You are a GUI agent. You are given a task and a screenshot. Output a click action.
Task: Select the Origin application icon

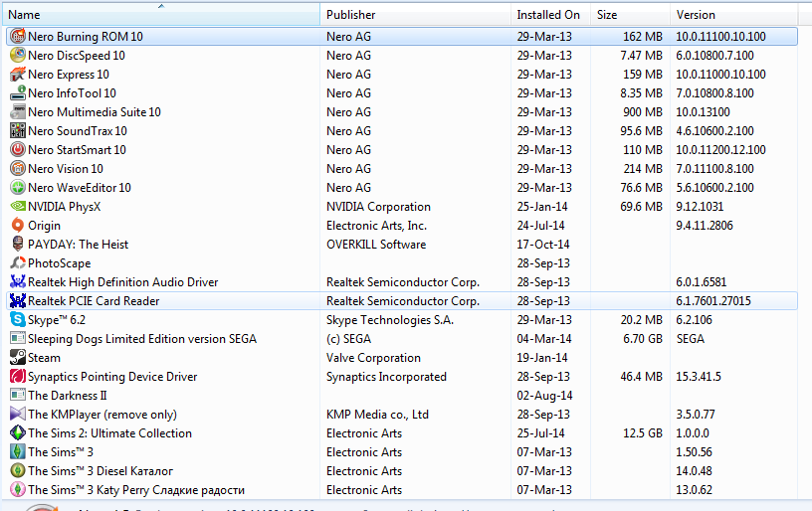click(x=17, y=225)
